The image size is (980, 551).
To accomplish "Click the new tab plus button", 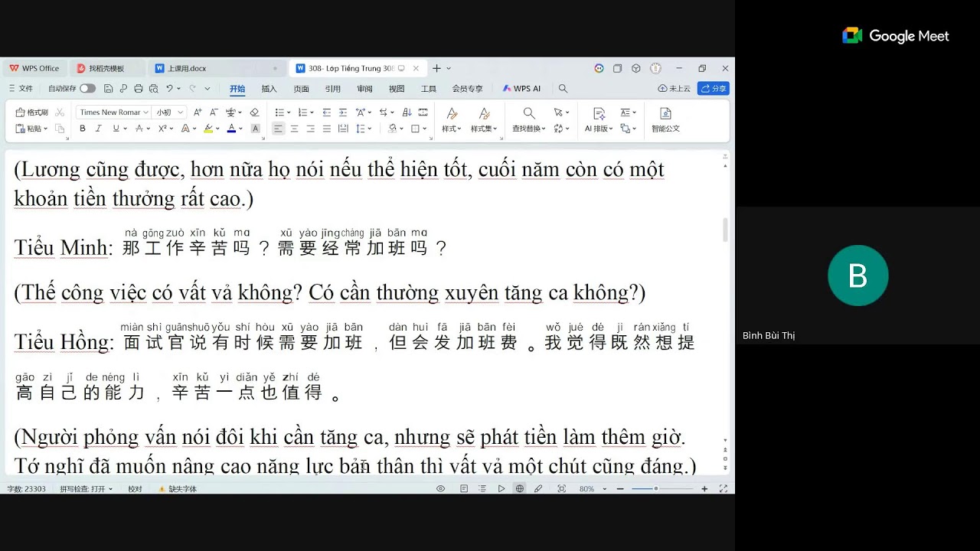I will pos(436,68).
